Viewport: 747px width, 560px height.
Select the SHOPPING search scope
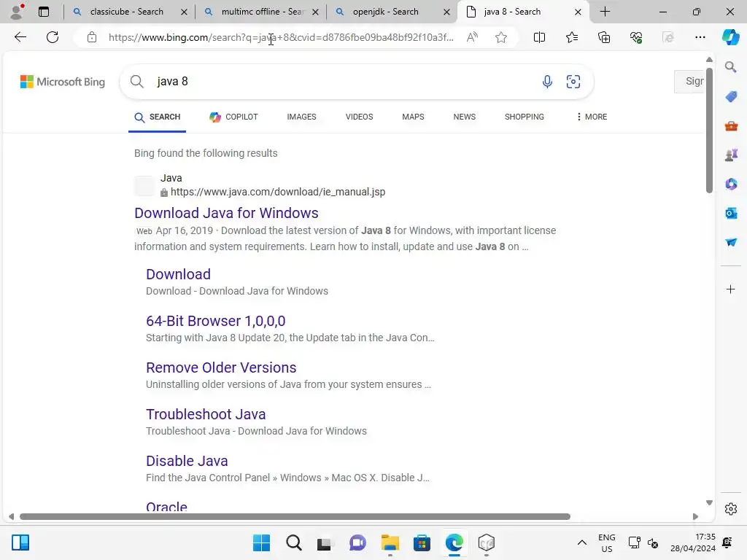(524, 117)
